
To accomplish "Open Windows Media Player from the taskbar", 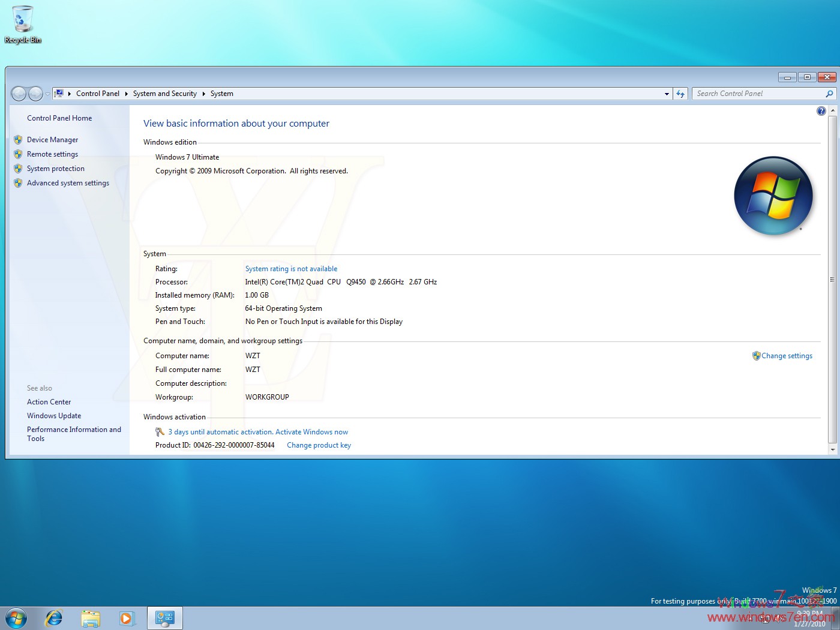I will point(127,617).
